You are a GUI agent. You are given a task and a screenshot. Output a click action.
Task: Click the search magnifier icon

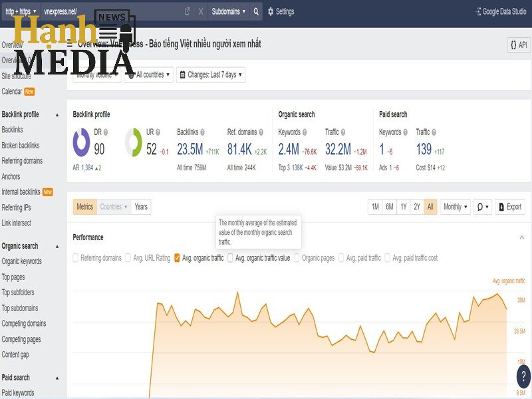[x=256, y=12]
